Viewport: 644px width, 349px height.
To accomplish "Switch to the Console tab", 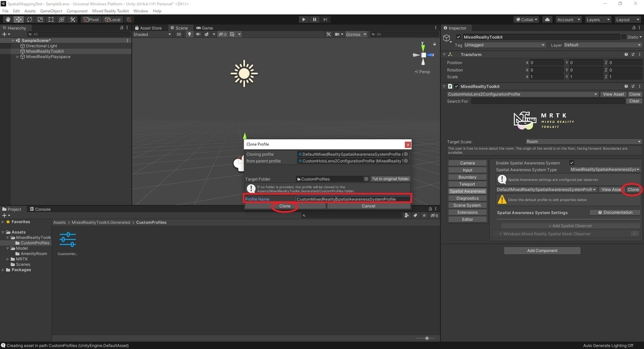I will click(x=40, y=209).
